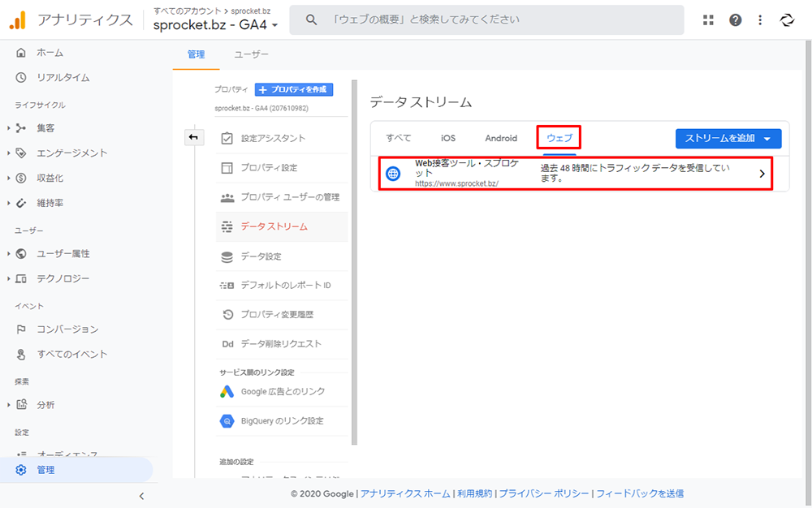Open the apps grid icon
Viewport: 812px width, 508px height.
pyautogui.click(x=708, y=19)
